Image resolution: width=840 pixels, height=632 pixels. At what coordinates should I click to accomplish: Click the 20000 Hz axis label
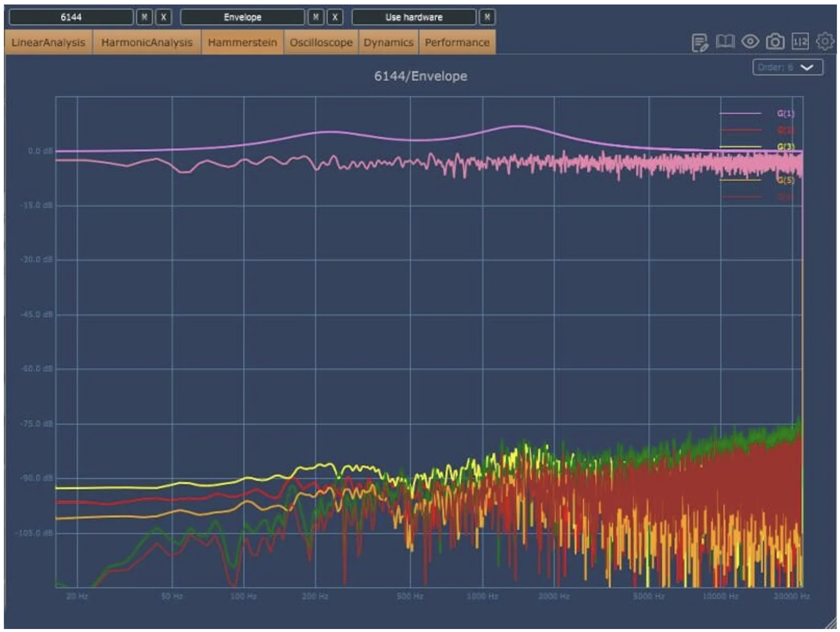point(792,596)
